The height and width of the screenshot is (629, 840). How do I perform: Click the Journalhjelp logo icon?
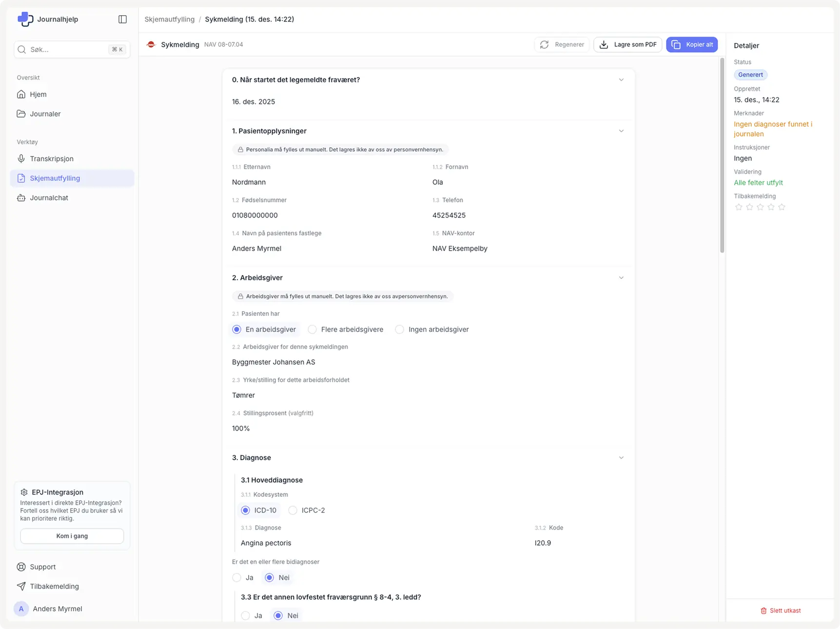point(25,19)
